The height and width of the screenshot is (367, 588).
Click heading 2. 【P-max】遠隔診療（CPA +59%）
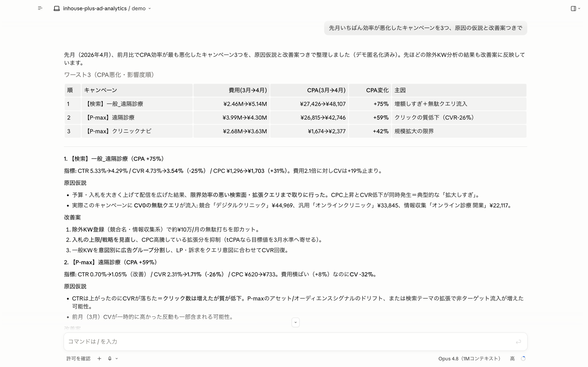[x=111, y=262]
